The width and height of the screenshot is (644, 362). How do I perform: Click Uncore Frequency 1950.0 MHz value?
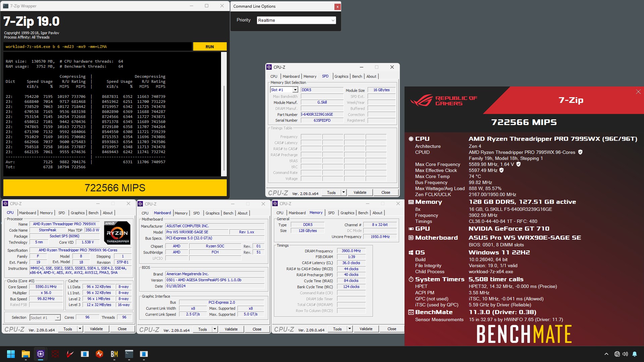point(380,237)
